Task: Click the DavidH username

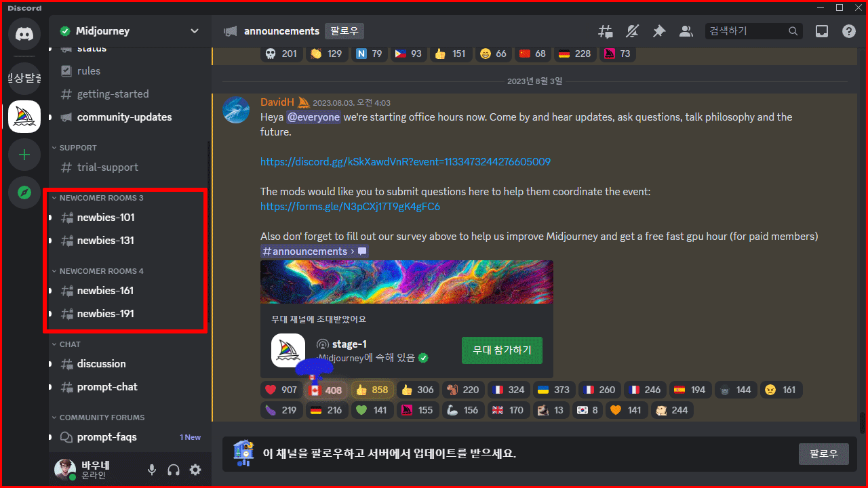Action: click(277, 102)
